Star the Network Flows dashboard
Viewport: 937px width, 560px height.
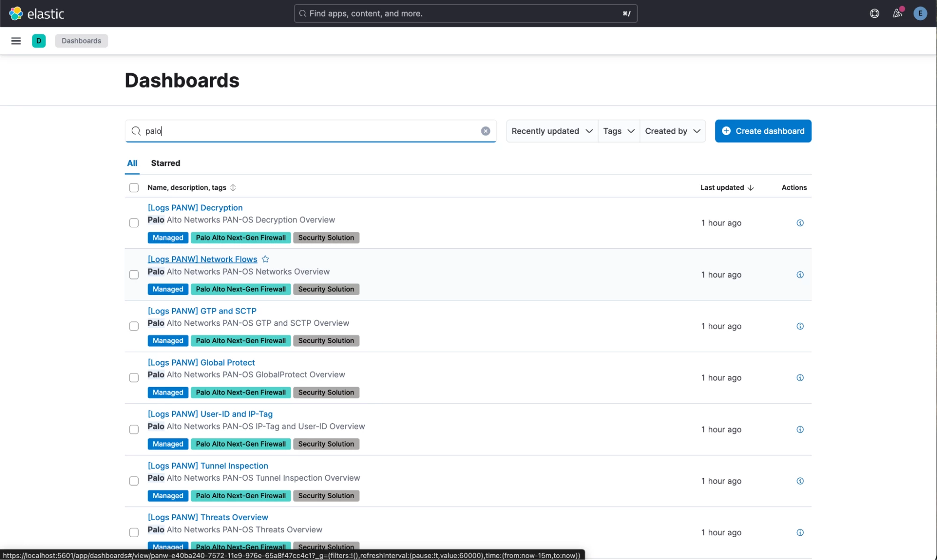[265, 259]
